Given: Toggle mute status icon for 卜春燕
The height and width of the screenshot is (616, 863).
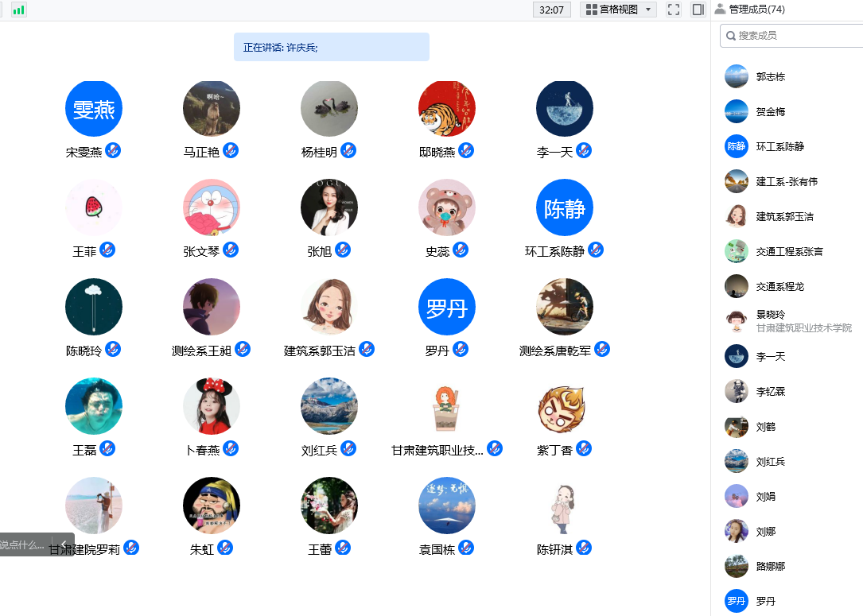Looking at the screenshot, I should 231,449.
